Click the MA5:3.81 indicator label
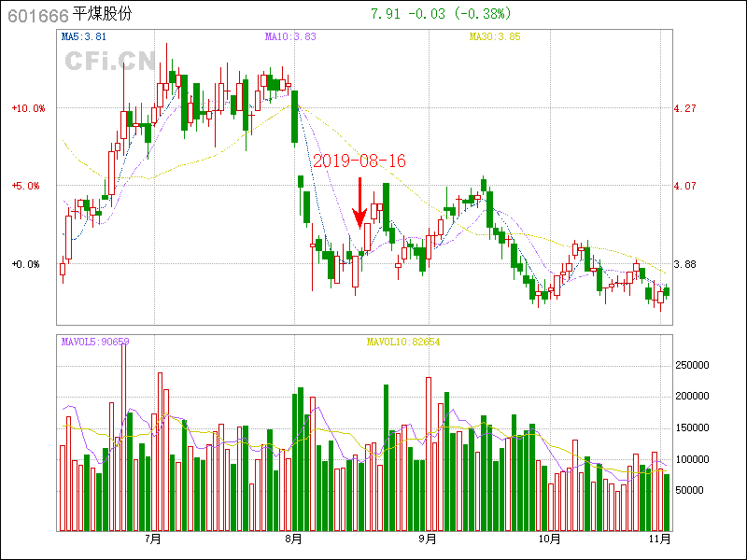The height and width of the screenshot is (560, 747). click(83, 37)
